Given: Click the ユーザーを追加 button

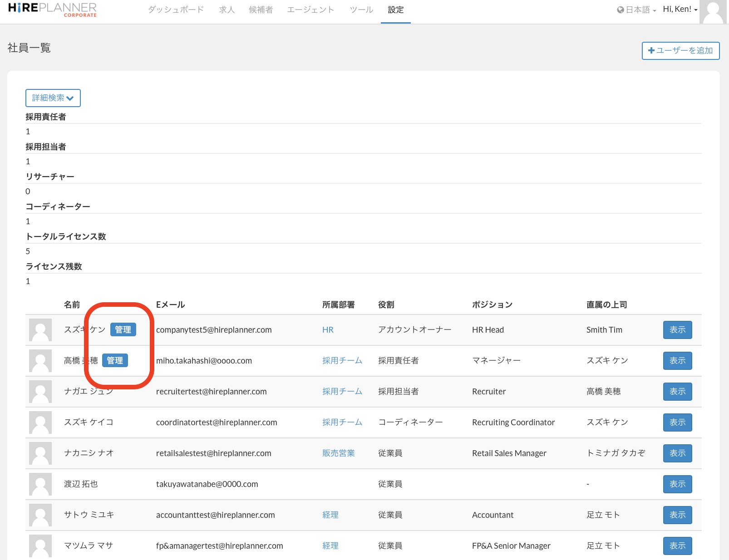Looking at the screenshot, I should pos(680,50).
